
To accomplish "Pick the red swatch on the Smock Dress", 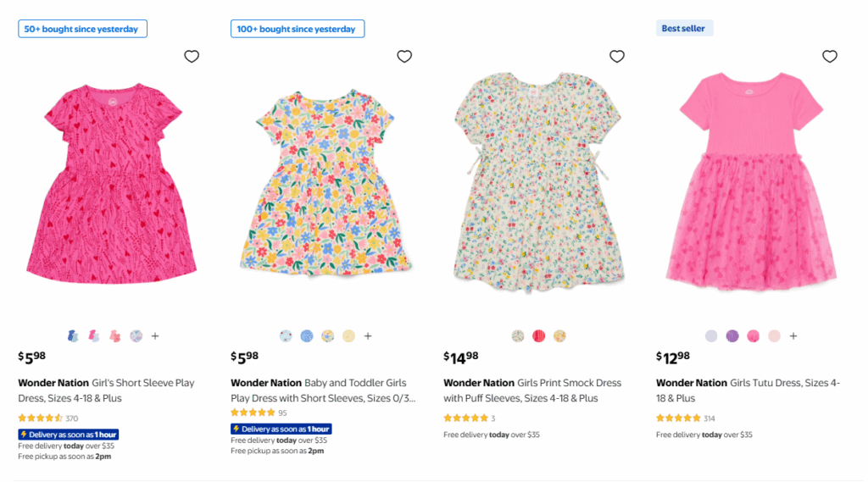I will (x=539, y=336).
